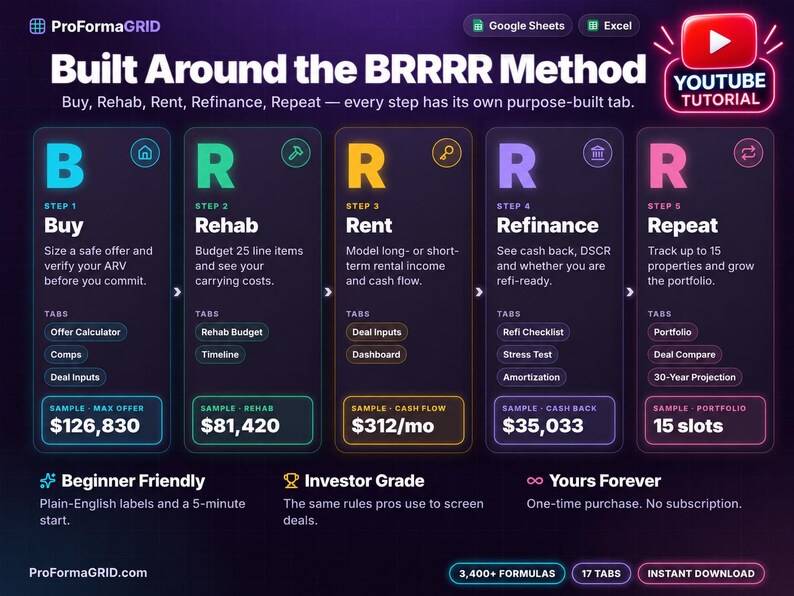This screenshot has width=794, height=596.
Task: Click the repeat arrows icon on Repeat card
Action: tap(748, 153)
